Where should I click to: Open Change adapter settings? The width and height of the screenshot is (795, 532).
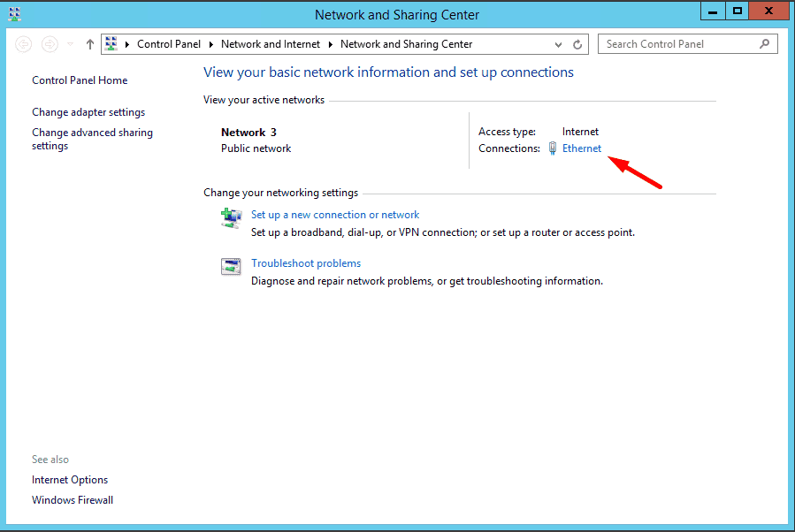pos(88,112)
